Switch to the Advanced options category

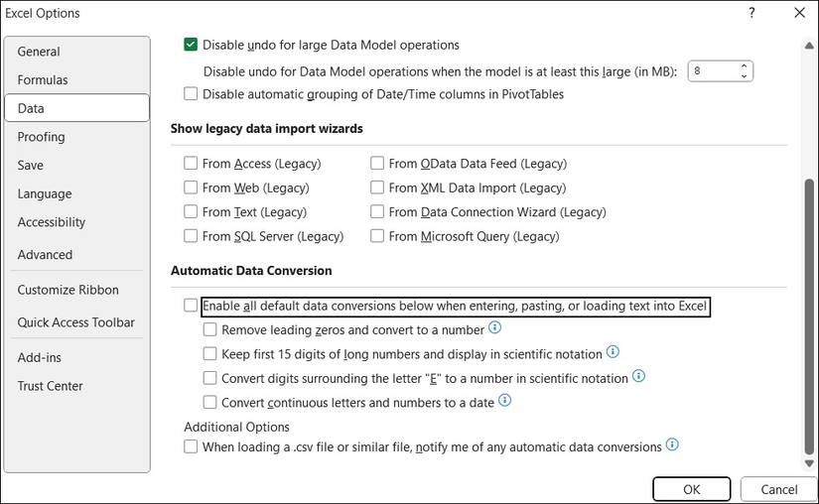click(x=45, y=255)
